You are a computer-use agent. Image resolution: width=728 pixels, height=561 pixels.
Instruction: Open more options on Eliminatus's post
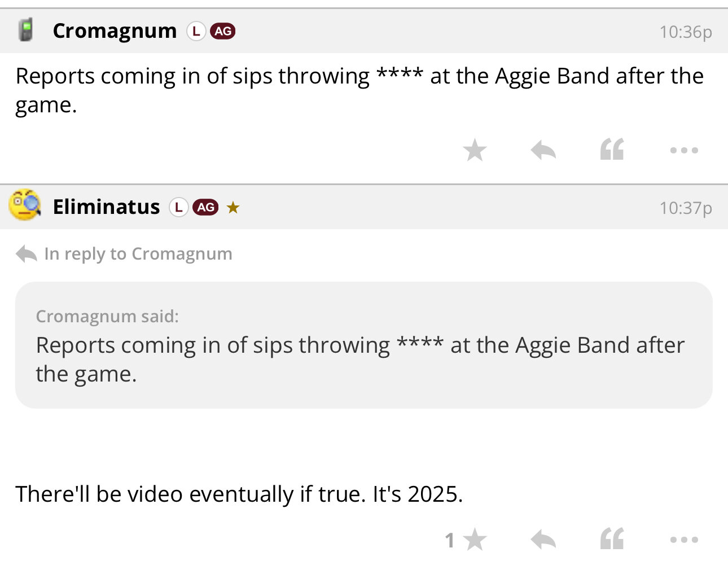[x=684, y=540]
